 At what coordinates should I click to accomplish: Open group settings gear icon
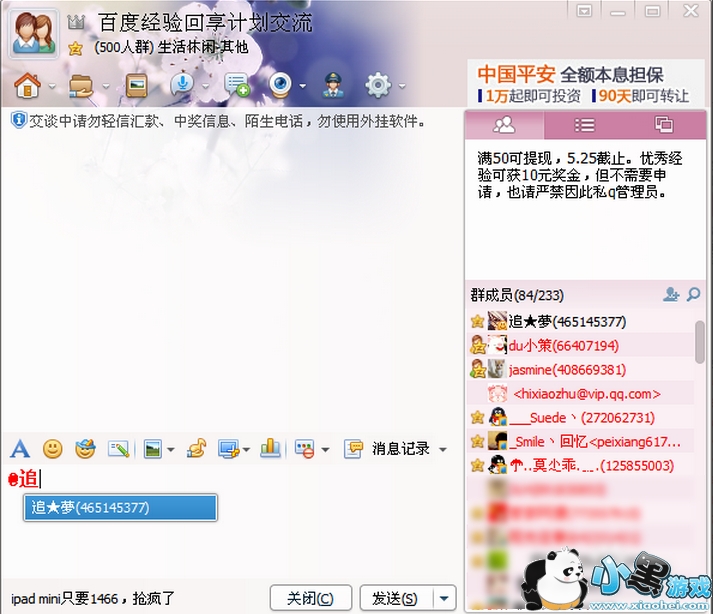click(x=378, y=85)
